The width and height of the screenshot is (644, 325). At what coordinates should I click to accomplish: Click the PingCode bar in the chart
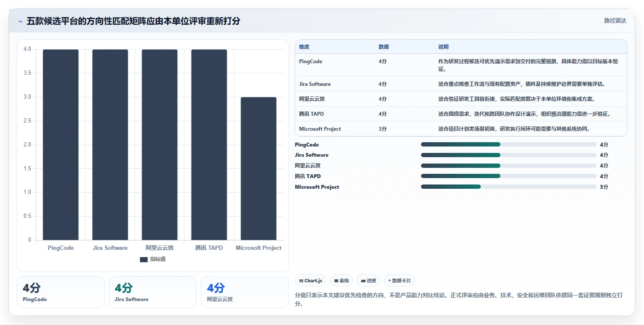(x=61, y=145)
